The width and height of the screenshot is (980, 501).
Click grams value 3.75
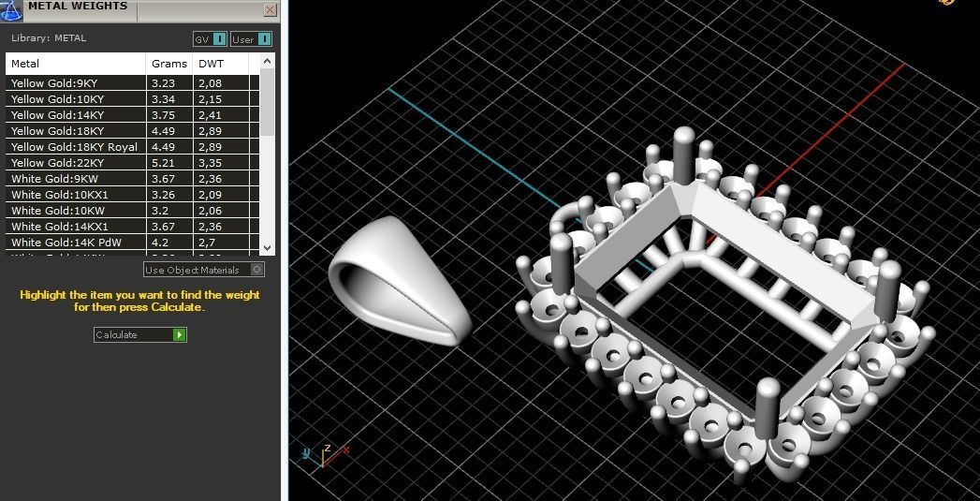(163, 115)
